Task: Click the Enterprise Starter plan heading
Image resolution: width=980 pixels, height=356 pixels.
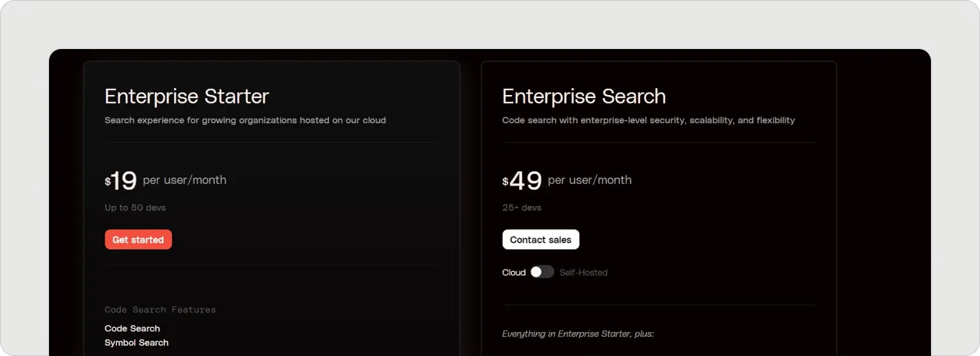Action: (186, 96)
